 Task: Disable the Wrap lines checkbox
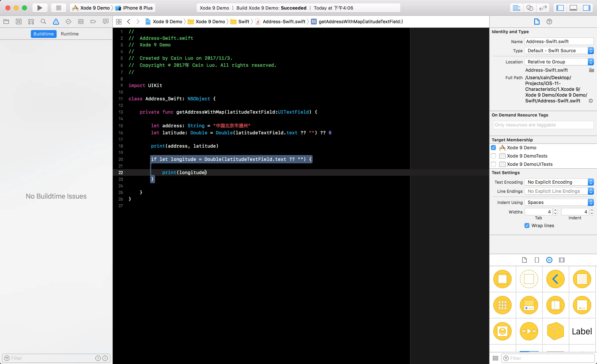[x=527, y=226]
